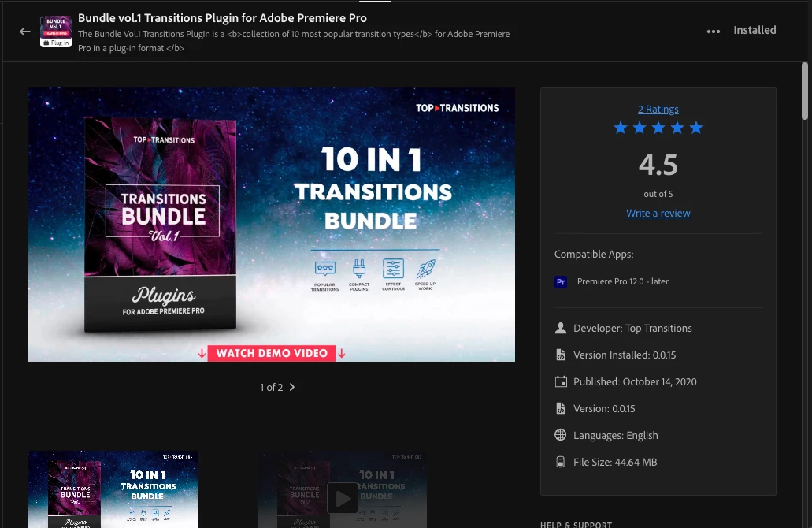Screen dimensions: 812x528
Task: Click the File Size: 44.64 MB text
Action: (614, 462)
